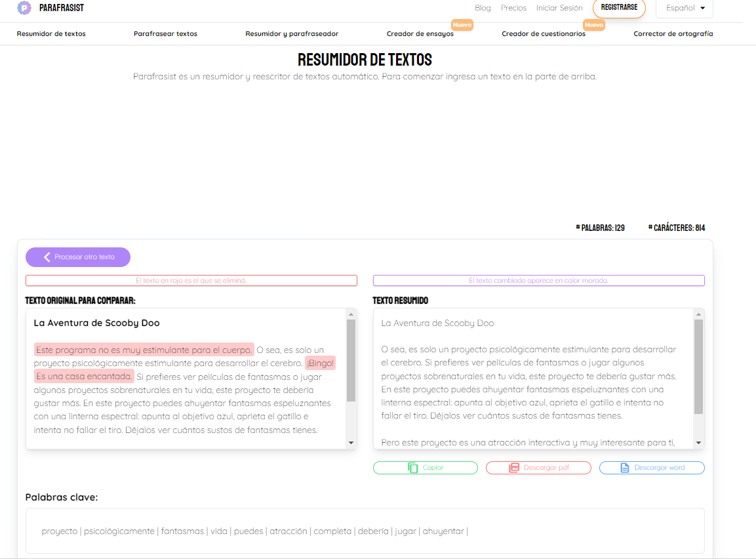The width and height of the screenshot is (756, 559).
Task: Click the back chevron in Procesar otro texto
Action: click(x=47, y=257)
